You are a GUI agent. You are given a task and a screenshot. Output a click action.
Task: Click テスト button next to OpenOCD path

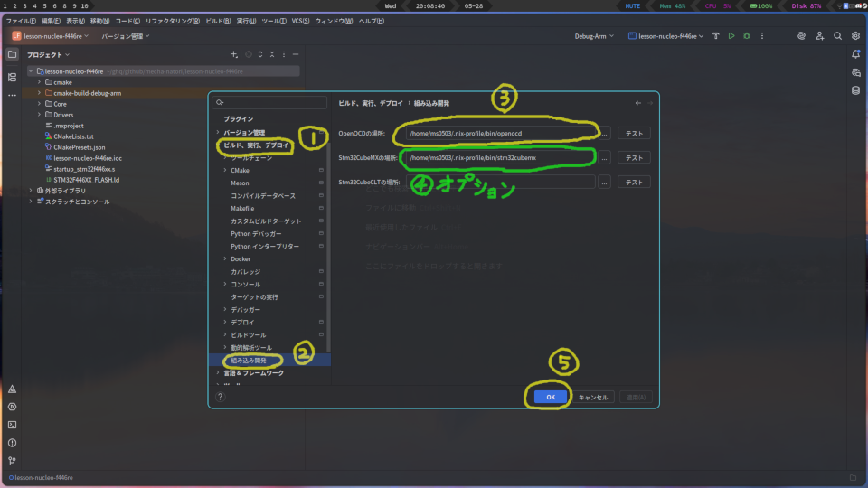pos(635,134)
